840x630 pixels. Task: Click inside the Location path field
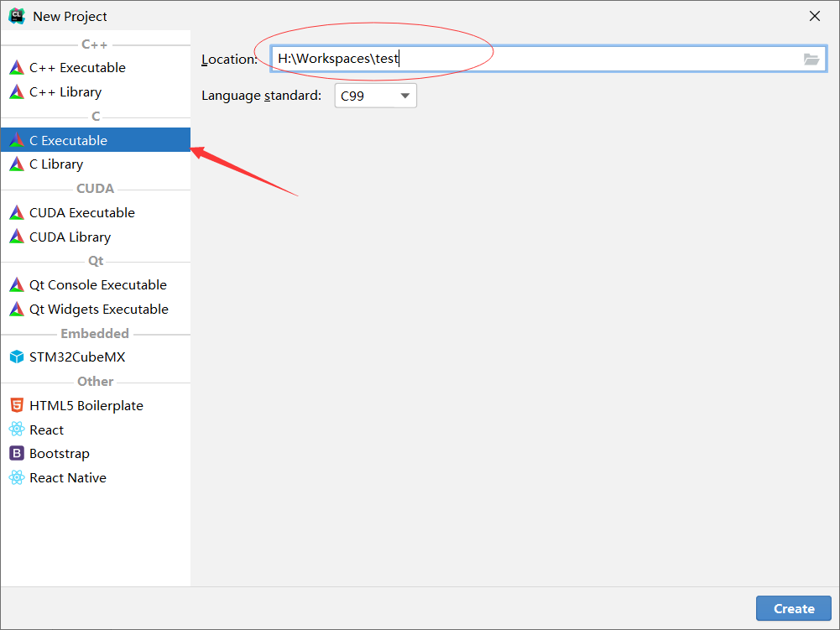(537, 59)
